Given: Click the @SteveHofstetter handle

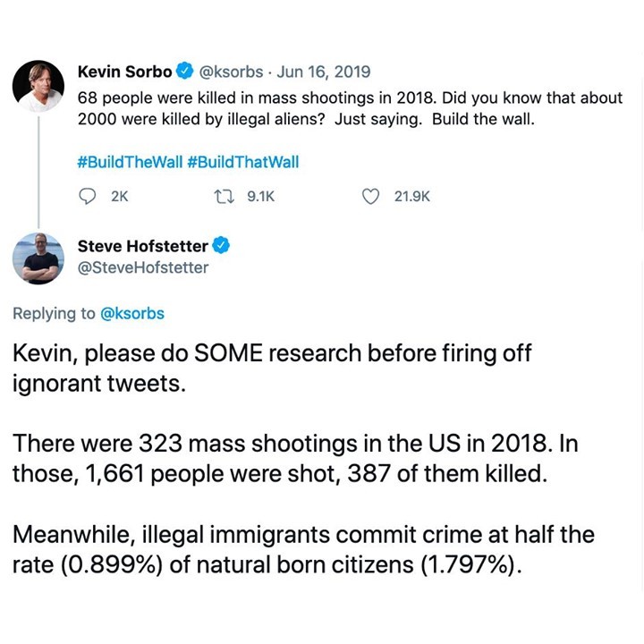Looking at the screenshot, I should [x=143, y=267].
